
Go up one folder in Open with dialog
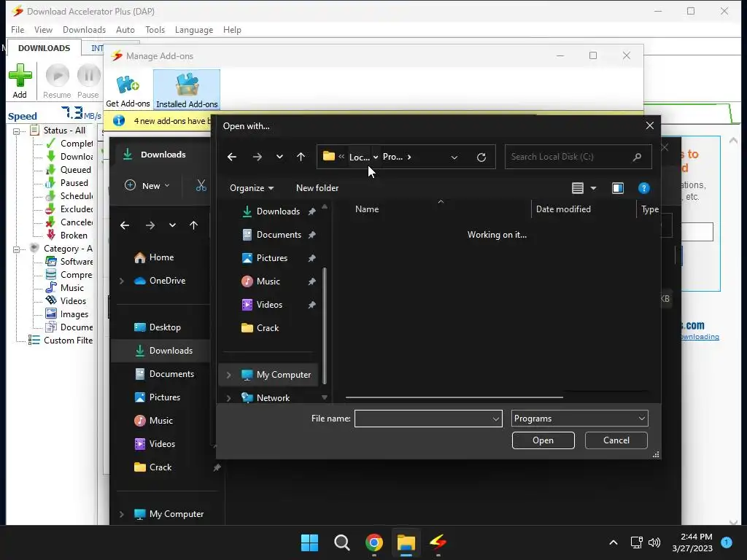(x=301, y=157)
